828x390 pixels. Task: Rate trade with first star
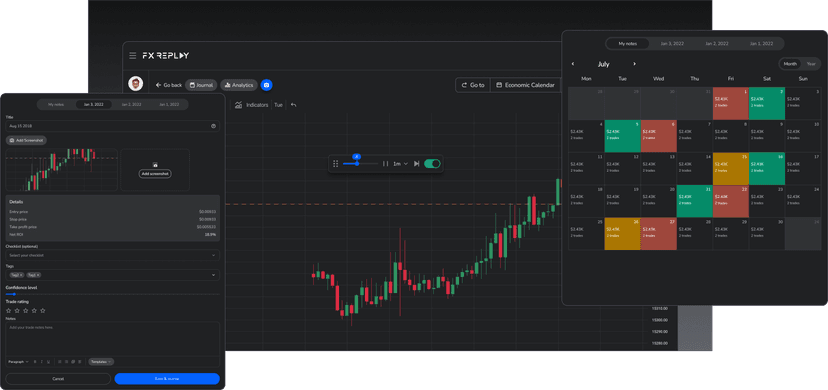8,310
